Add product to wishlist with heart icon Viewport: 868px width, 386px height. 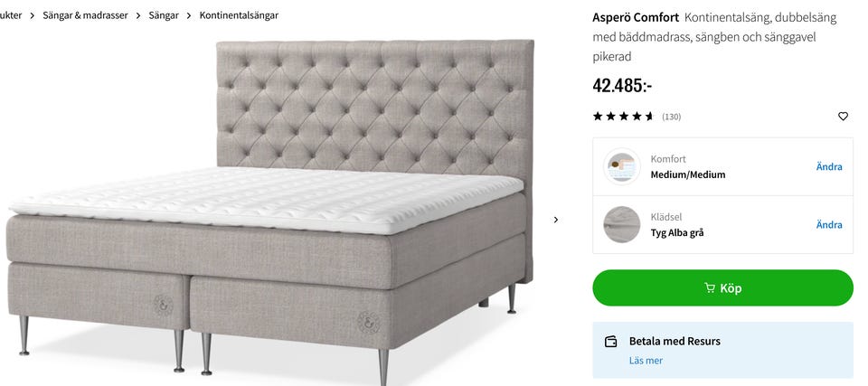pos(843,117)
